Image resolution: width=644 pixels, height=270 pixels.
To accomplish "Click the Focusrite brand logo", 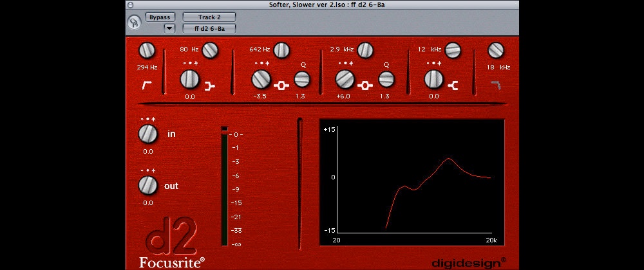I will [171, 262].
